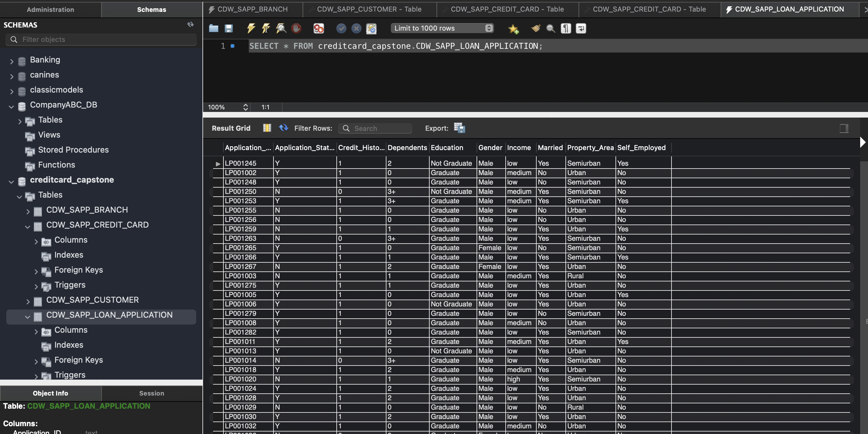Switch to the Administration tab
The image size is (868, 434).
(x=50, y=9)
